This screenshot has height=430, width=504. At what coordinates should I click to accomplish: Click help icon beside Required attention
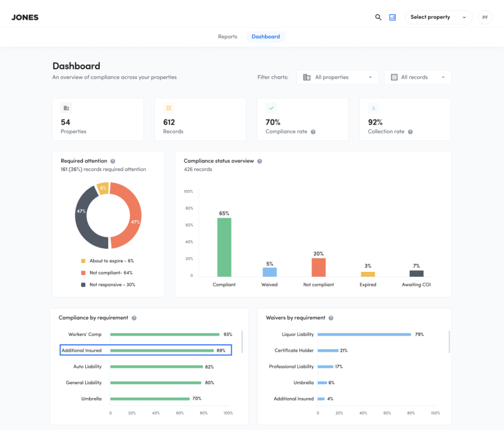pos(113,161)
